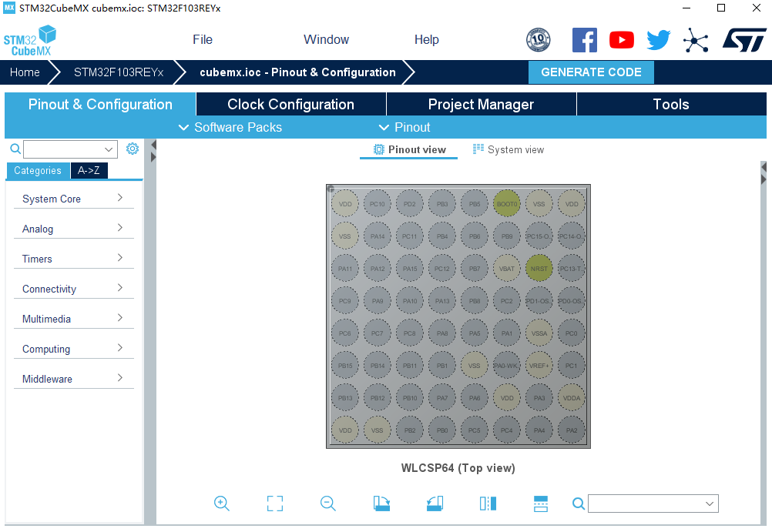The width and height of the screenshot is (772, 532).
Task: Click the right-side panel upper arrow
Action: 764,167
